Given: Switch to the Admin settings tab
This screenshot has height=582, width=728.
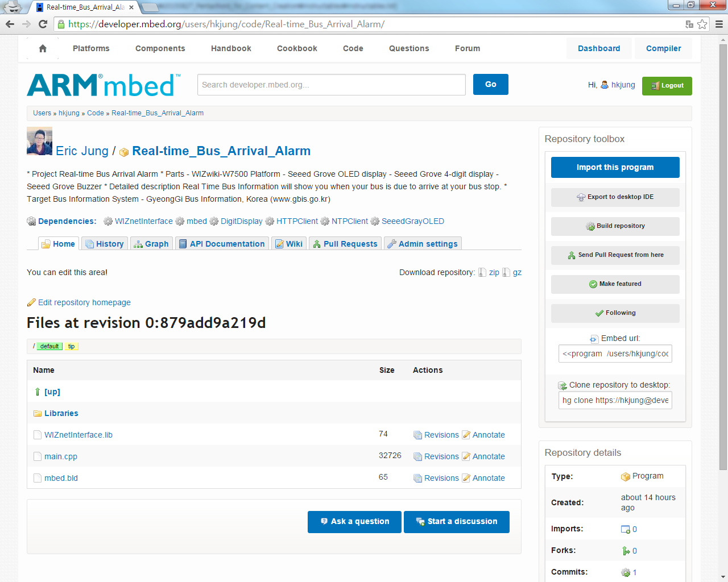Looking at the screenshot, I should [423, 243].
